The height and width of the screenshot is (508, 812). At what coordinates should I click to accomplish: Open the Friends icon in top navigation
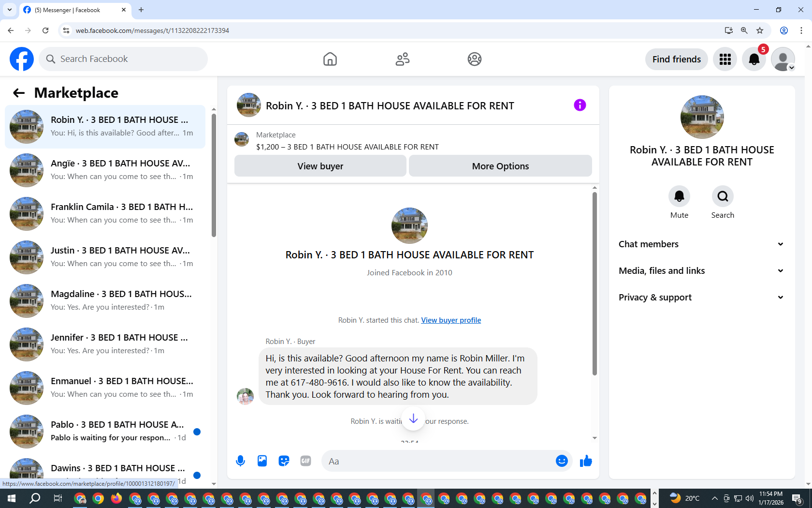pos(403,59)
